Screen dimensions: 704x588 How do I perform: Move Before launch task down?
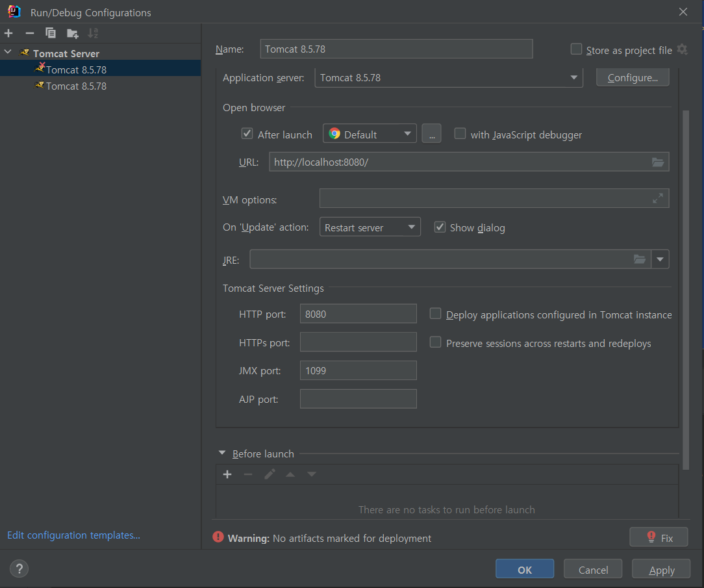pyautogui.click(x=312, y=474)
